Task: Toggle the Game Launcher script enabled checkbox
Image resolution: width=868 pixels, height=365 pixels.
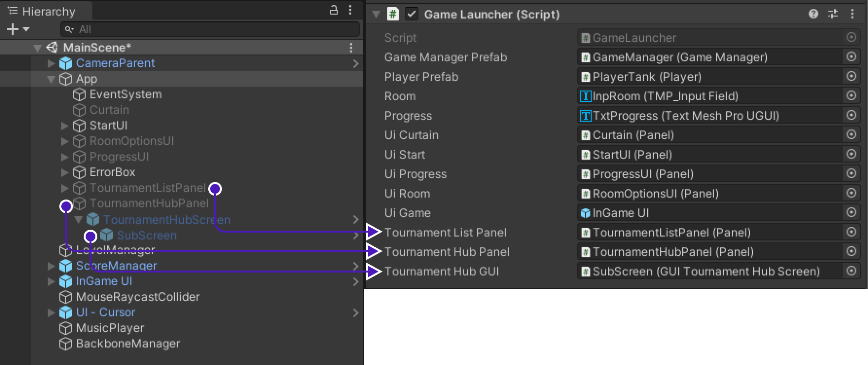Action: [412, 14]
